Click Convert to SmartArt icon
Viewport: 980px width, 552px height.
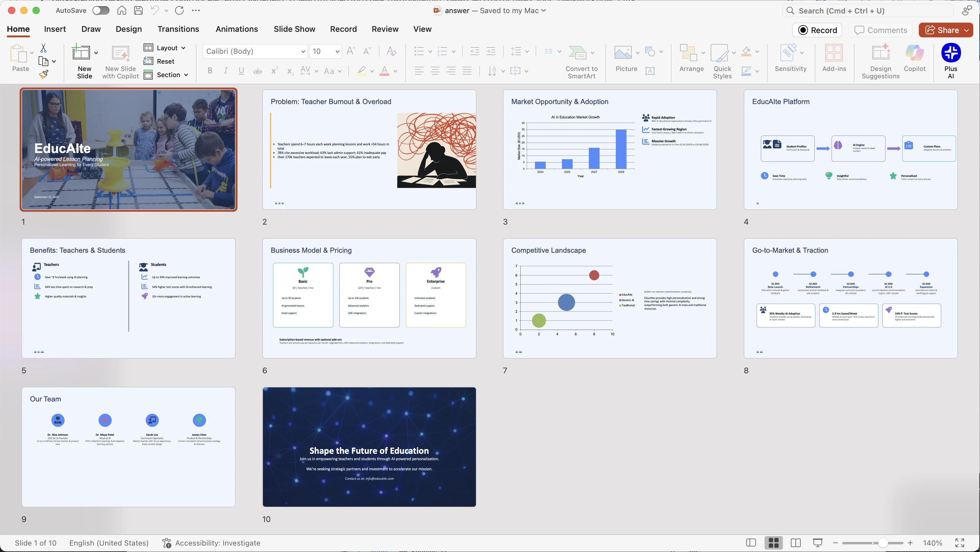(x=577, y=53)
